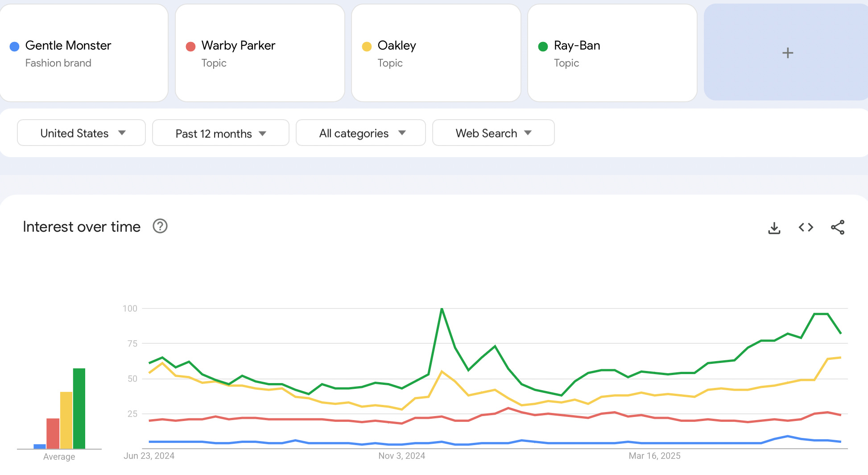Click the blue Gentle Monster color dot

tap(14, 46)
